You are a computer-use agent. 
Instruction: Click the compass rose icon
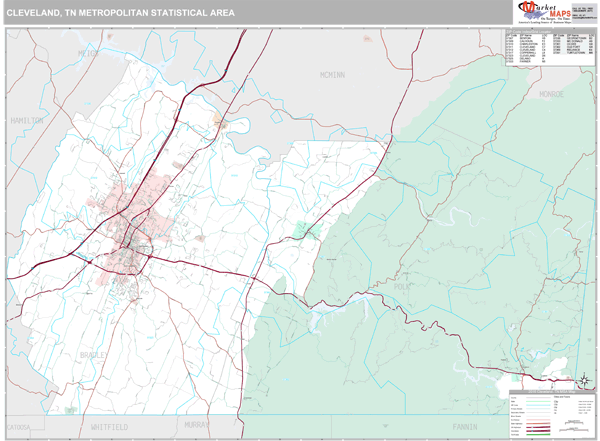coord(582,380)
